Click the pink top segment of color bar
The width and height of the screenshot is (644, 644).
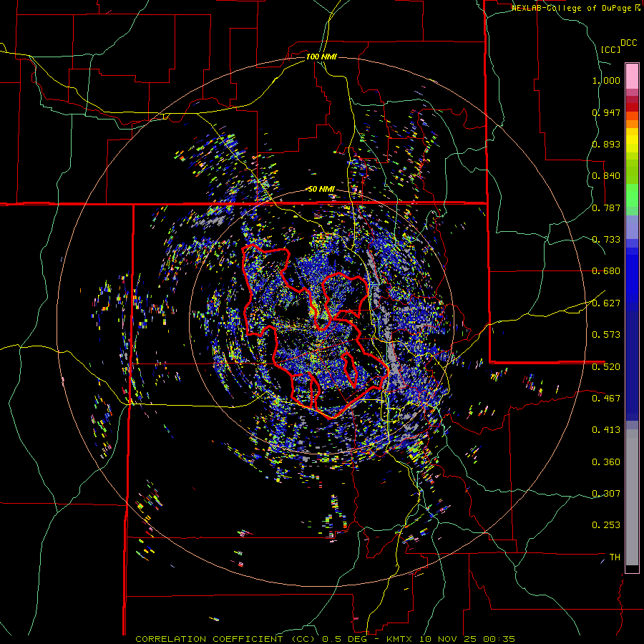pos(632,76)
